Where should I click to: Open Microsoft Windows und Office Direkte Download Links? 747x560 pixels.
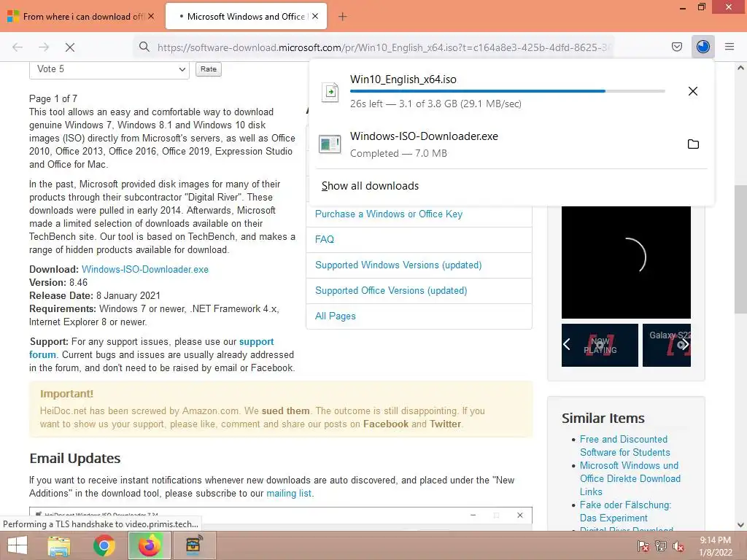pyautogui.click(x=630, y=478)
